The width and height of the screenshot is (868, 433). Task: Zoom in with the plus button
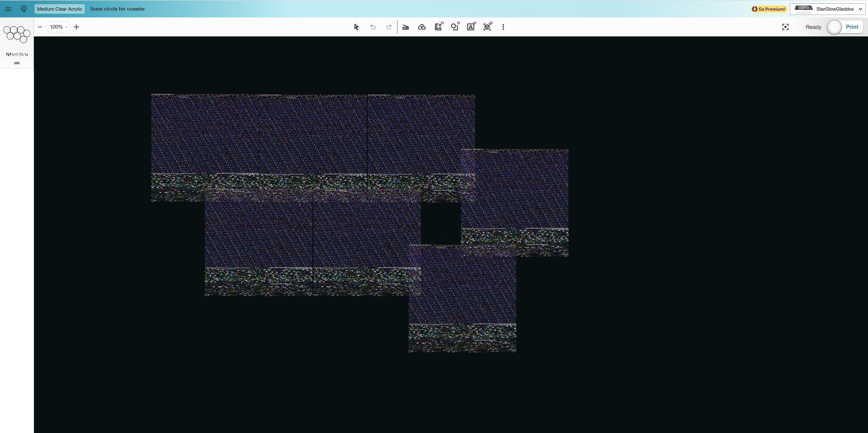pyautogui.click(x=76, y=27)
